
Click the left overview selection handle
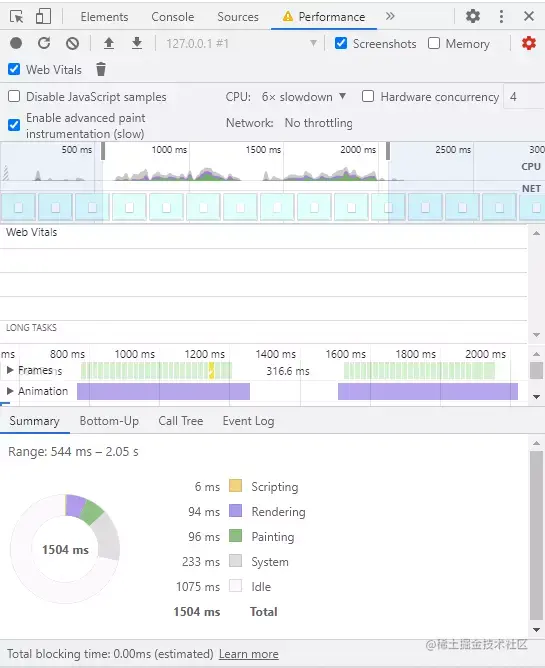103,152
